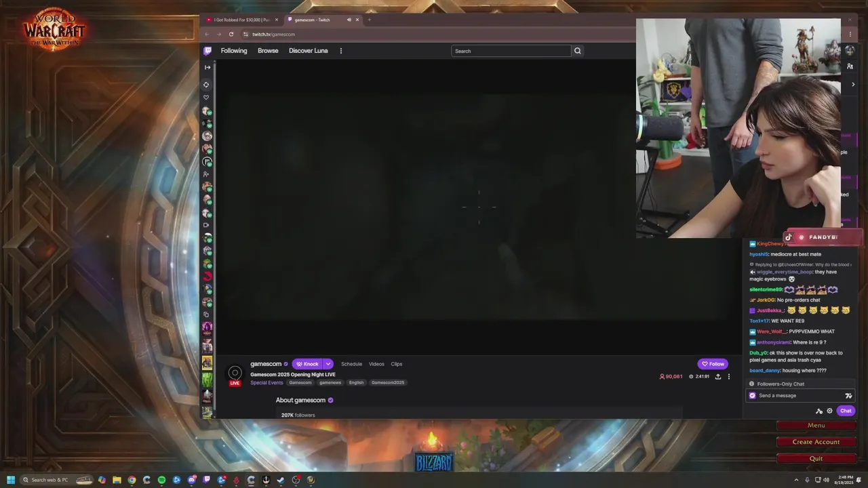Click the channel points icon beside chat settings

[x=818, y=411]
